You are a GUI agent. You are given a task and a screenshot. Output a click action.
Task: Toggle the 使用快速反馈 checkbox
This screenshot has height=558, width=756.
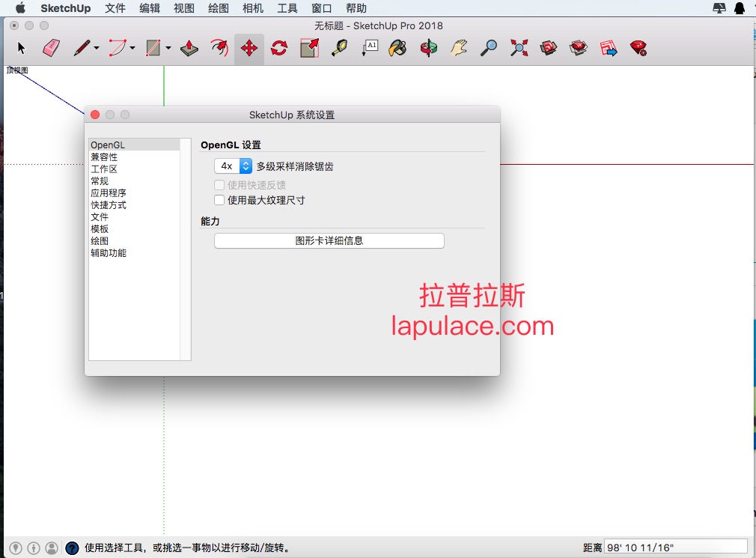click(x=219, y=185)
